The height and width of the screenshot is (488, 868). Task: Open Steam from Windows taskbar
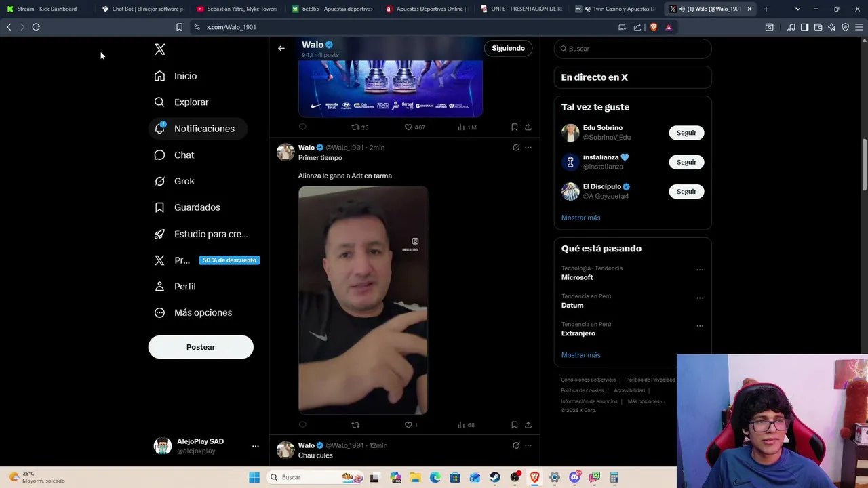[x=495, y=477]
